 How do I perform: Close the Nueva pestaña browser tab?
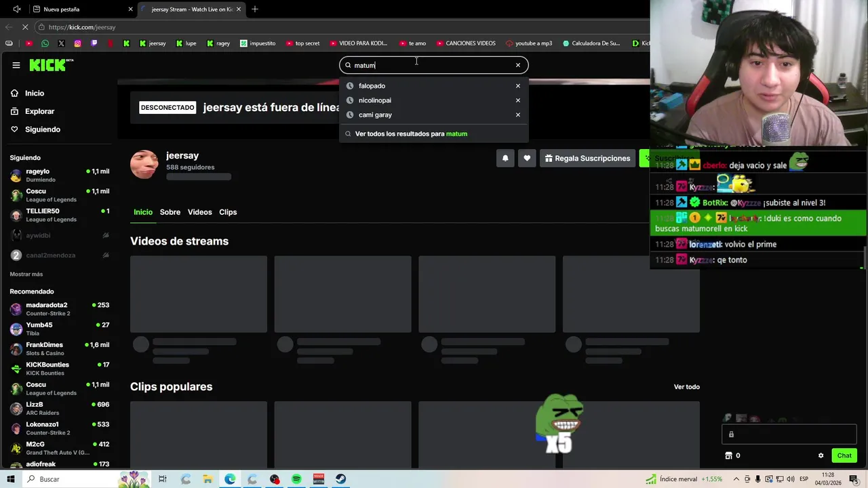pos(130,9)
